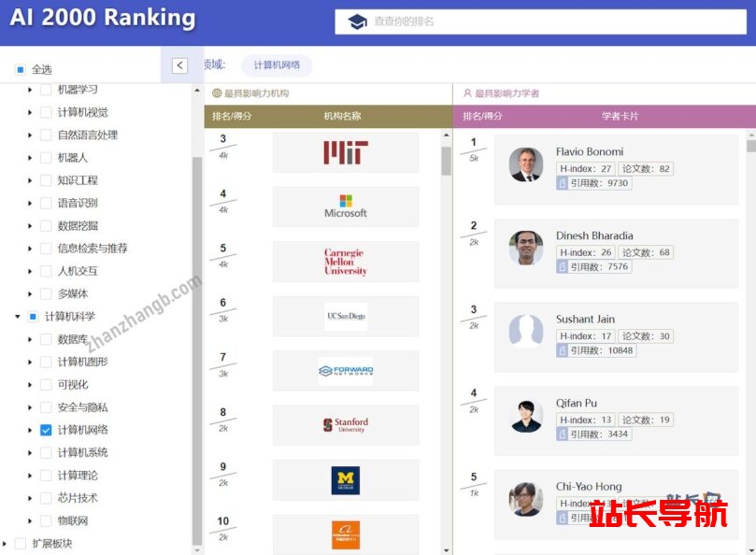This screenshot has width=756, height=555.
Task: Click the H-index: 27 badge
Action: 585,169
